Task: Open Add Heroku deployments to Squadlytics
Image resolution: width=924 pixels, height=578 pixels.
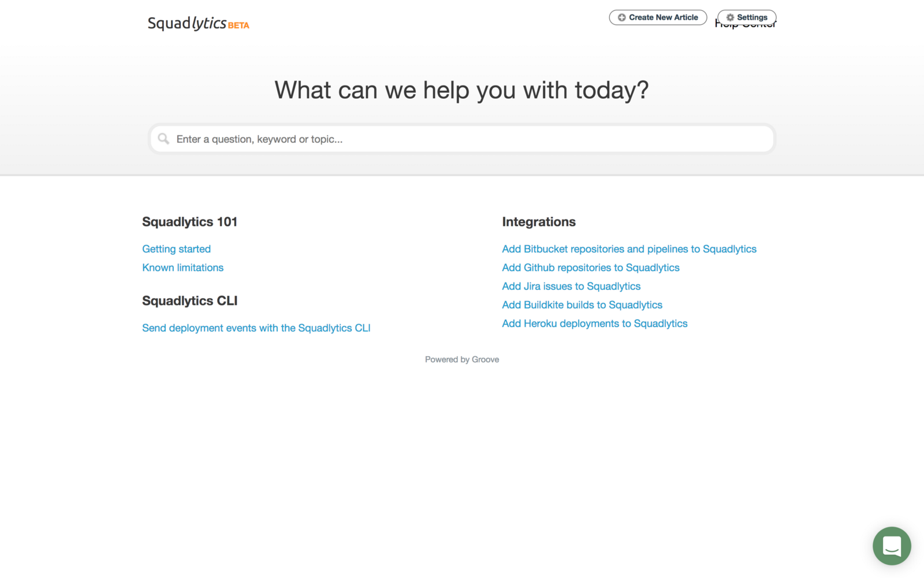Action: 595,324
